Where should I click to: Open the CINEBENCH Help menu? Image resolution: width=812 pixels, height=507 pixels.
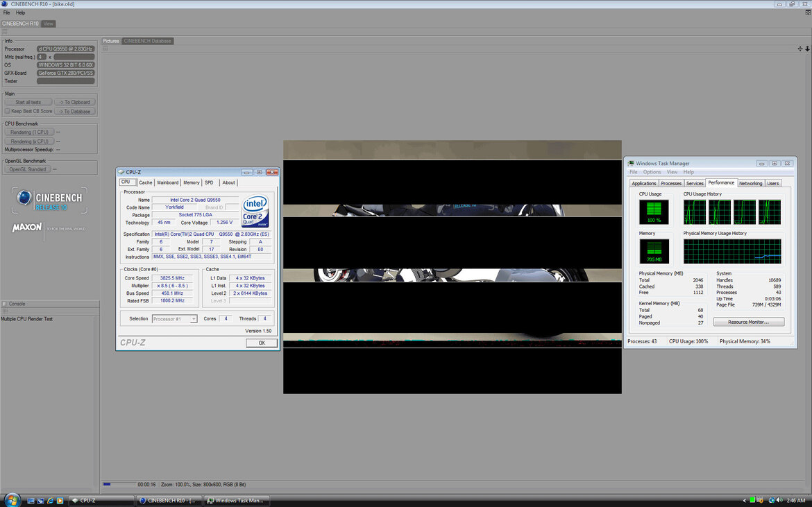pos(20,12)
